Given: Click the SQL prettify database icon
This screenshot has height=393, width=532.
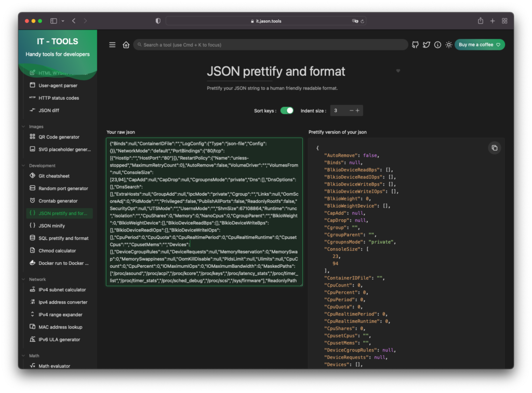Looking at the screenshot, I should (32, 238).
